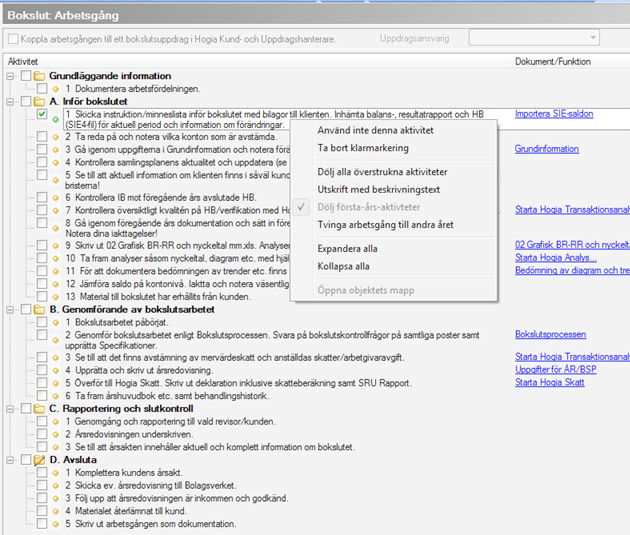
Task: Click the A. Inför bokslutet folder icon
Action: point(39,101)
